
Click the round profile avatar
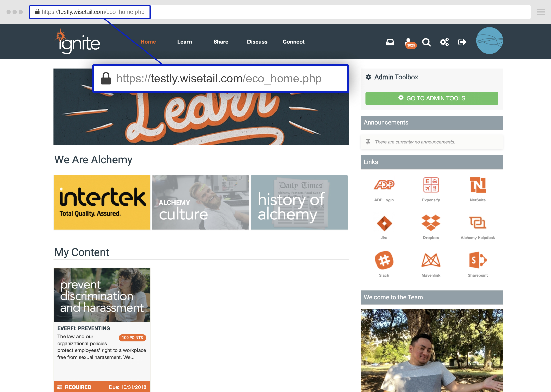(489, 41)
